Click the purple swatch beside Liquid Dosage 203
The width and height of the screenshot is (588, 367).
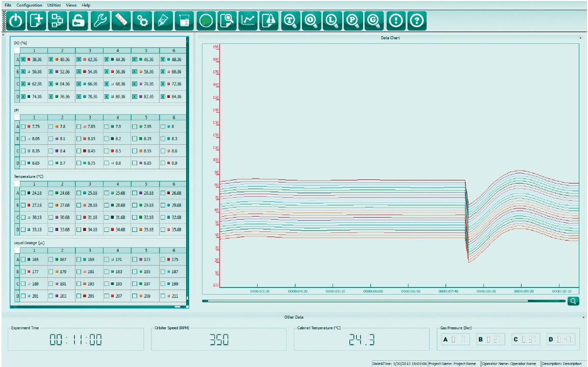click(57, 296)
